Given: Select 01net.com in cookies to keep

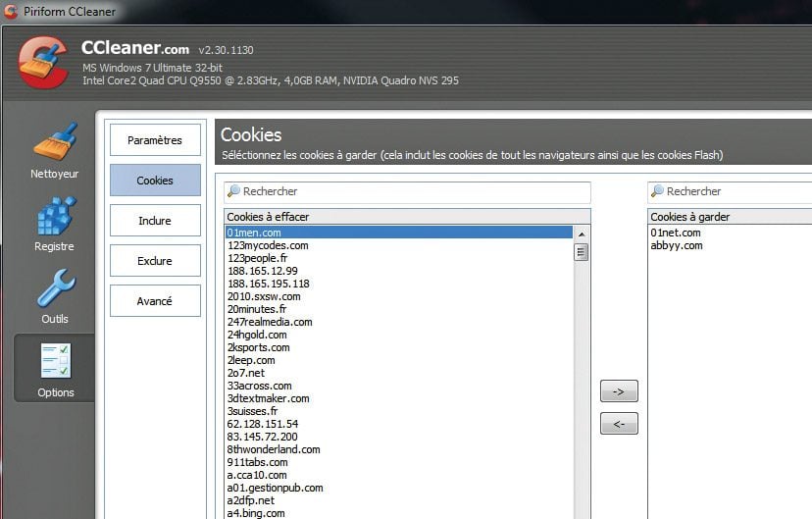Looking at the screenshot, I should 676,233.
